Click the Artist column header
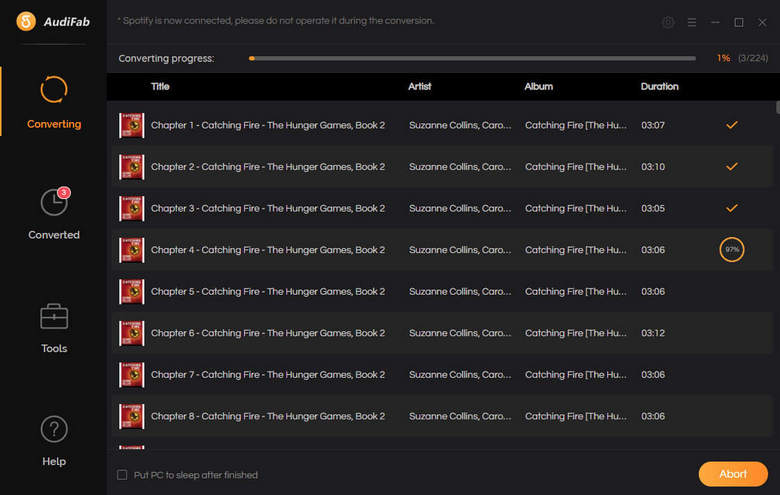Screen dimensions: 780x495 click(x=419, y=87)
